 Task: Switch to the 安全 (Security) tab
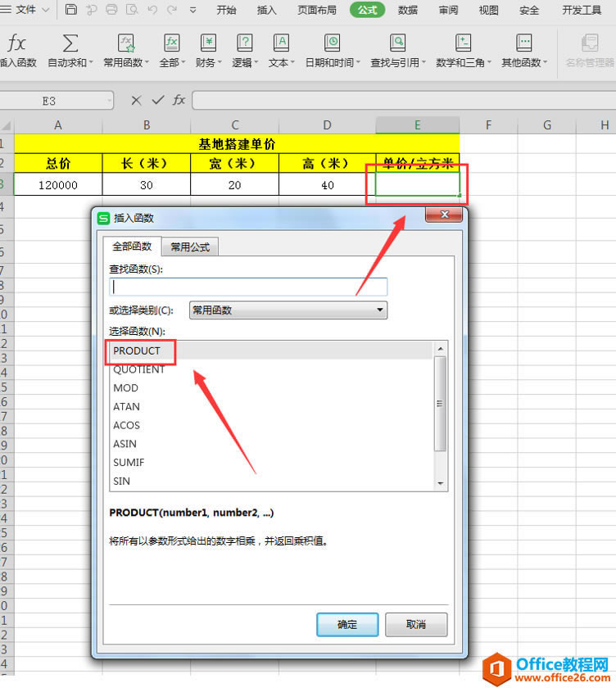pyautogui.click(x=529, y=10)
